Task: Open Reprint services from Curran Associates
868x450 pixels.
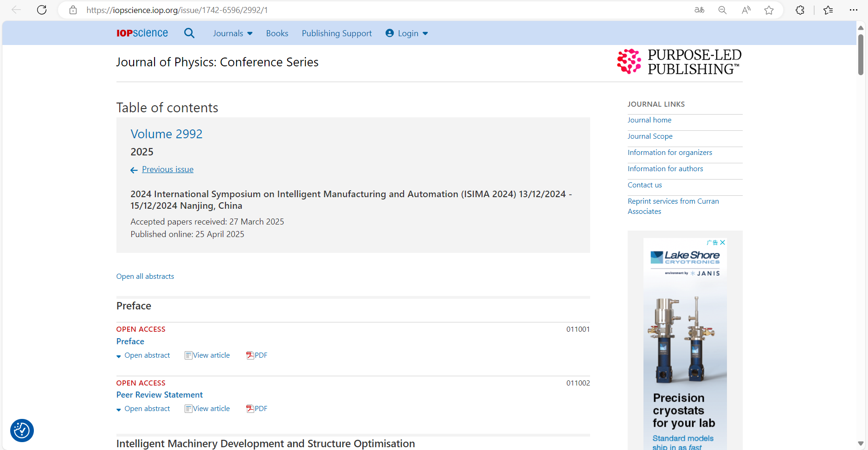Action: coord(673,206)
